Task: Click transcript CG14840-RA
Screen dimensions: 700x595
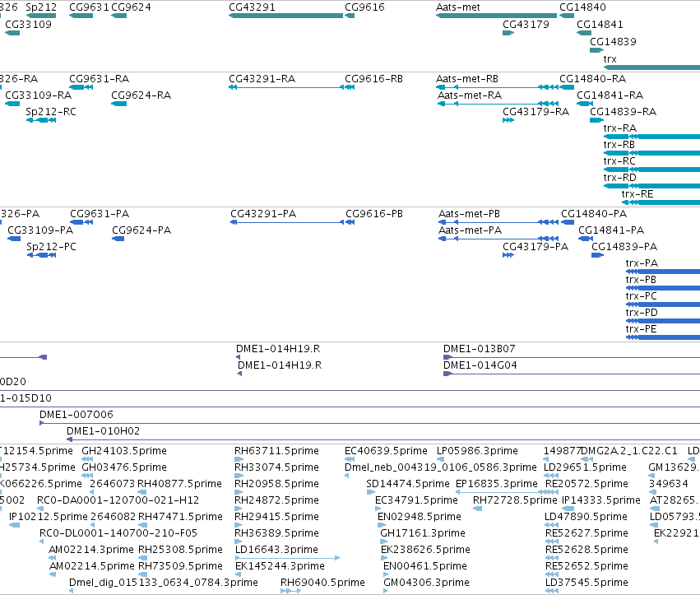Action: click(592, 79)
